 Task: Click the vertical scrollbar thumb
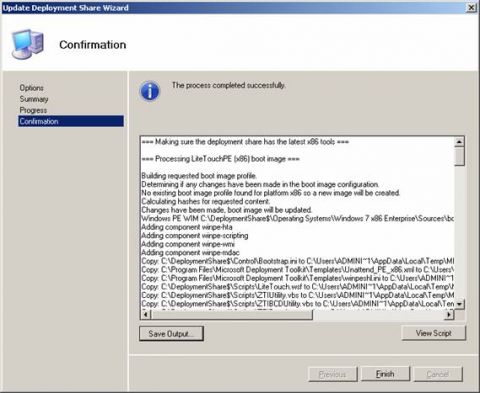pos(459,156)
